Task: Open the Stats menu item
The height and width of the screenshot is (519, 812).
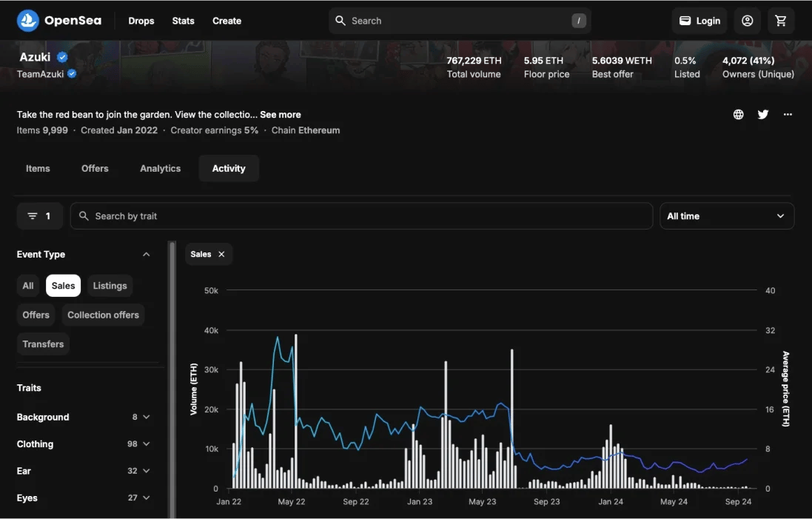Action: pos(183,21)
